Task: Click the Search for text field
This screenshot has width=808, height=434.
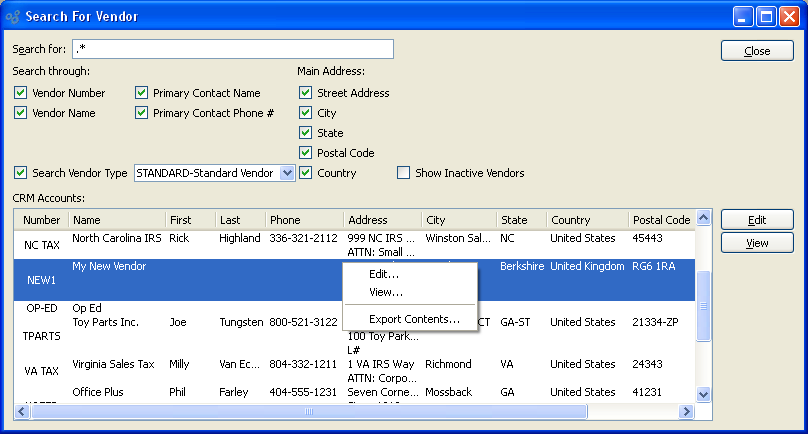Action: click(232, 50)
